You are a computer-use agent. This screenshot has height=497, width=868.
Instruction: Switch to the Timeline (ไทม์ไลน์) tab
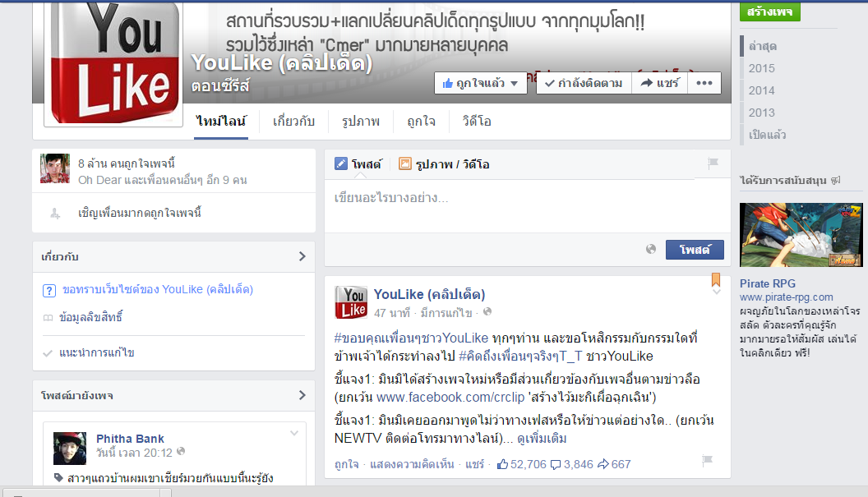(x=221, y=121)
